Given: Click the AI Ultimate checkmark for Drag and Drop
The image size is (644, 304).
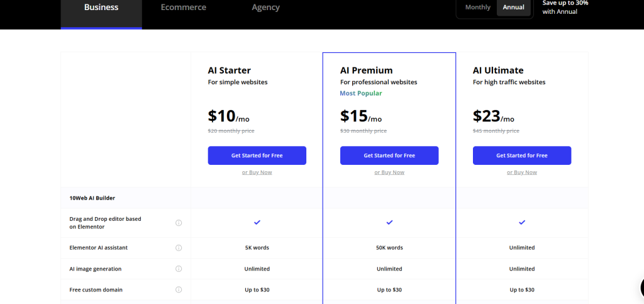Looking at the screenshot, I should 522,222.
